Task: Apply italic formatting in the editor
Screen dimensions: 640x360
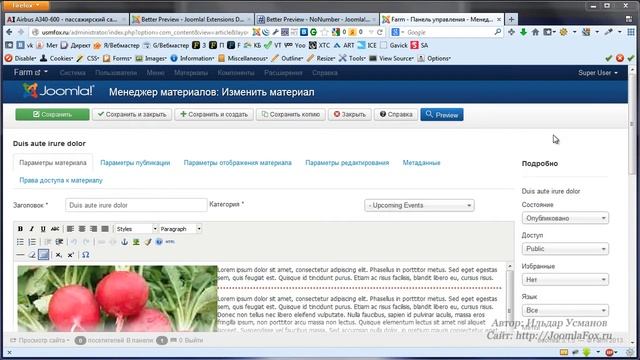Action: [x=31, y=229]
